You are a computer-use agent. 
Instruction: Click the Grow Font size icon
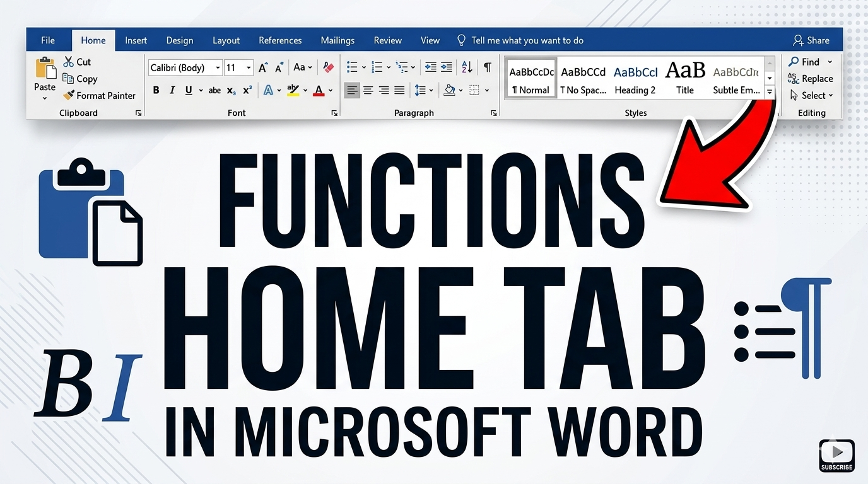coord(263,67)
